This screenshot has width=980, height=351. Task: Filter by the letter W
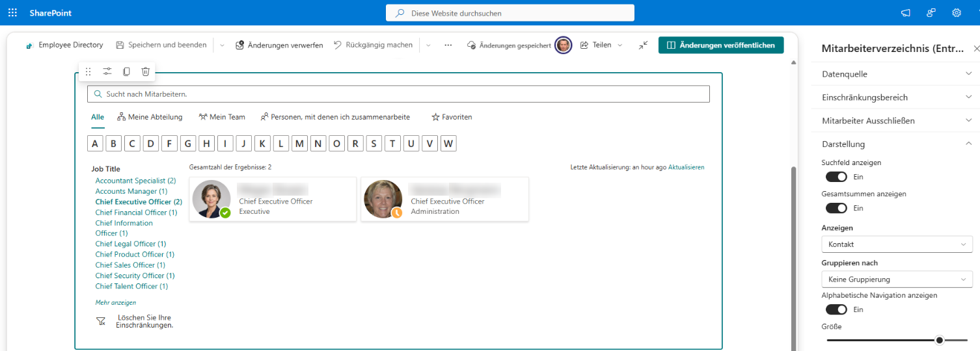pyautogui.click(x=448, y=144)
